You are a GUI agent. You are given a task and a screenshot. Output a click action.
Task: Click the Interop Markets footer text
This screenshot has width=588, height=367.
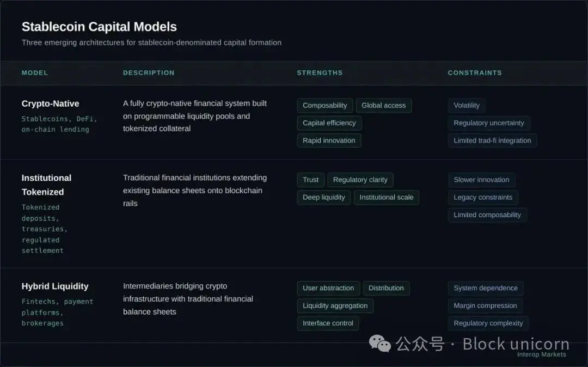(x=541, y=354)
